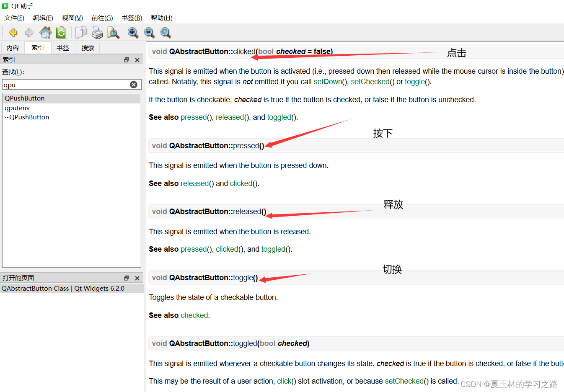This screenshot has width=564, height=392.
Task: Open toggled link under clicked See also
Action: [279, 117]
